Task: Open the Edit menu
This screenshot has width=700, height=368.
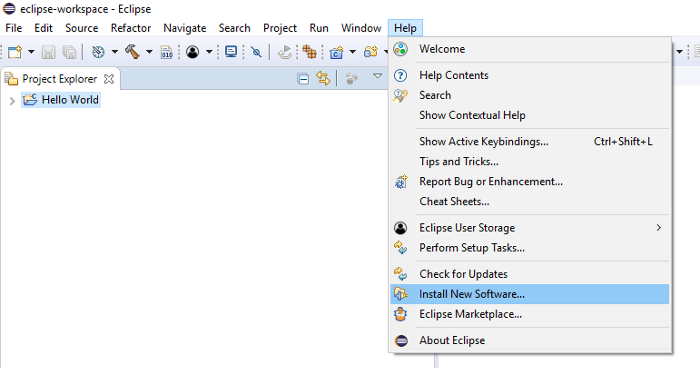Action: (x=43, y=28)
